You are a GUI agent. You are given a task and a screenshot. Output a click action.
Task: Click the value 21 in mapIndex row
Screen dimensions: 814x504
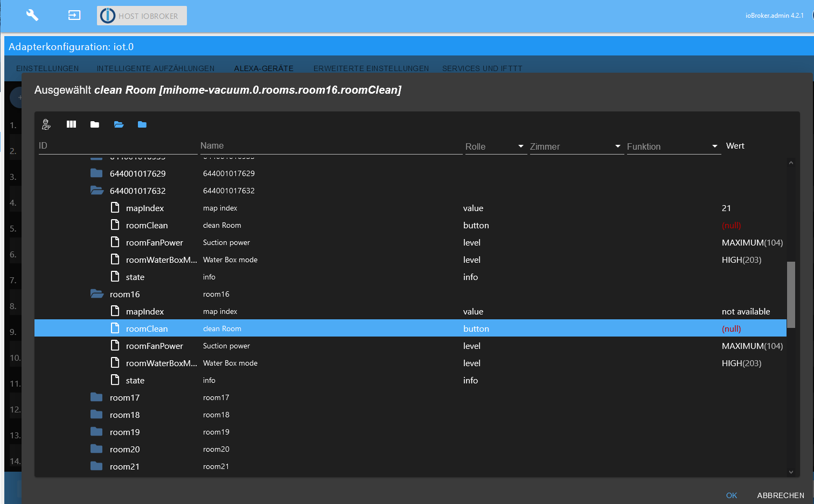coord(726,208)
